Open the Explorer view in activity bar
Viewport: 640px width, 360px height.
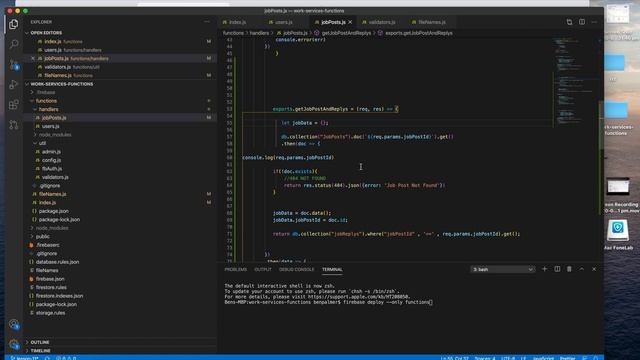(13, 24)
